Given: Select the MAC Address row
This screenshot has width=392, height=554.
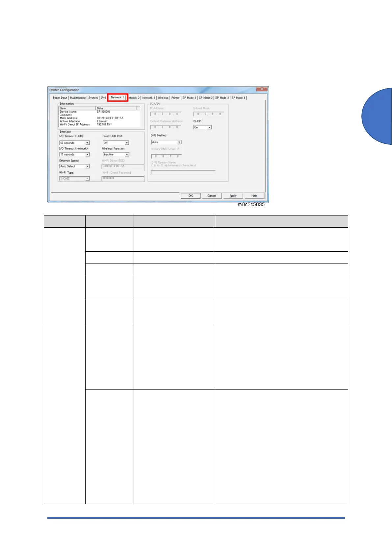Looking at the screenshot, I should click(99, 118).
